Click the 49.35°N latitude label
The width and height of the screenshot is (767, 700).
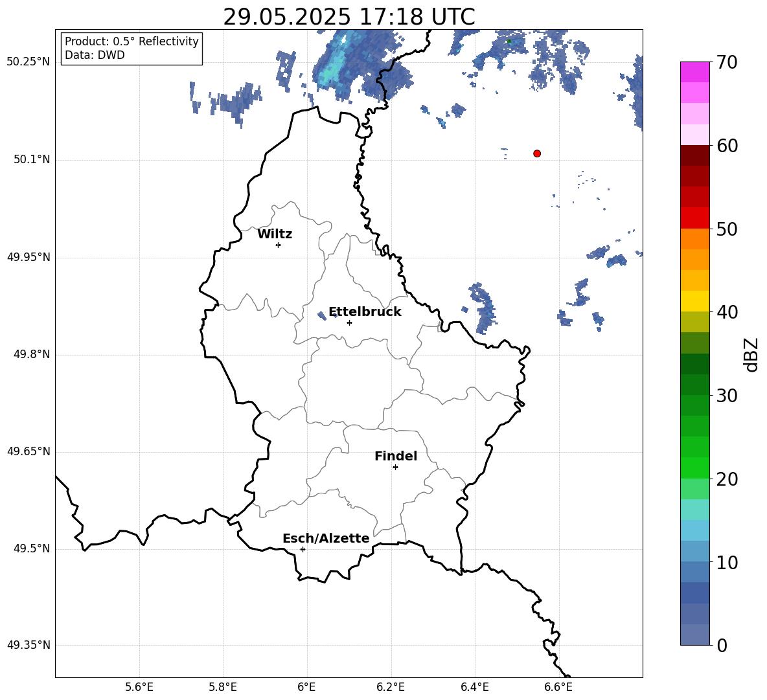pyautogui.click(x=29, y=645)
